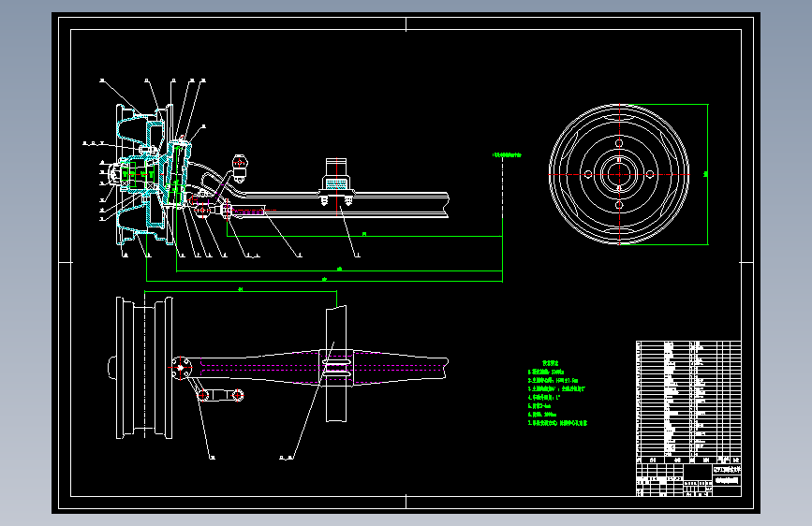Select the left bolt hole on the wheel view
This screenshot has height=526, width=812.
click(x=586, y=174)
